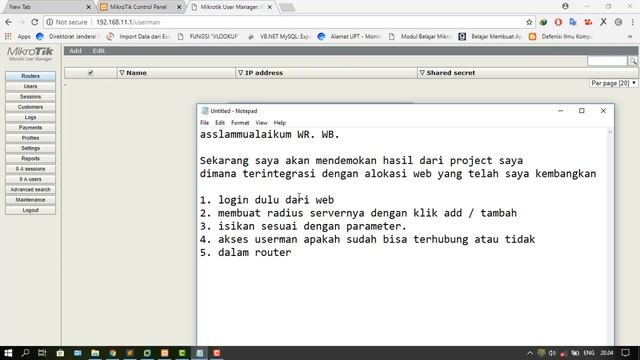
Task: Open the Chrome three-dot menu
Action: (x=633, y=22)
